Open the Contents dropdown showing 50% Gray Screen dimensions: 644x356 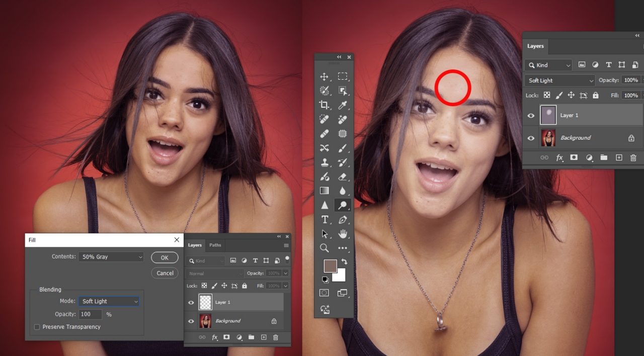[x=111, y=257]
